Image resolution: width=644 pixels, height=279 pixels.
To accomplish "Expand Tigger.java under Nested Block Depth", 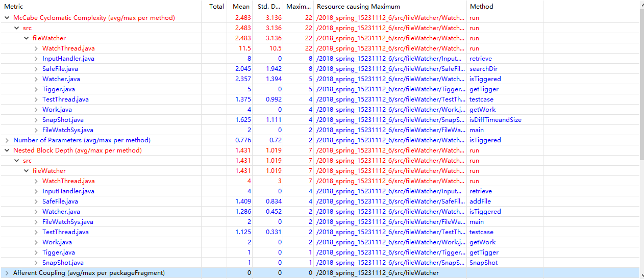I will [x=36, y=252].
